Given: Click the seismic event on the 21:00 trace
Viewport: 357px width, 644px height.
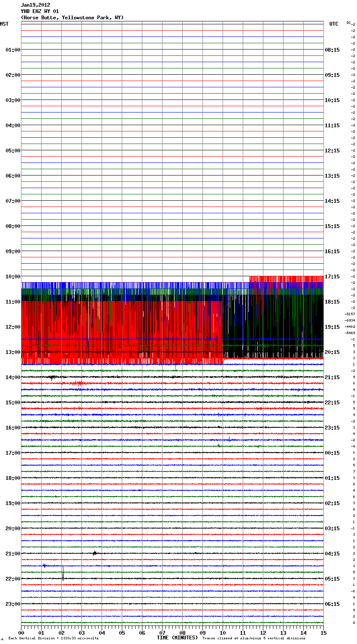Looking at the screenshot, I should click(95, 553).
